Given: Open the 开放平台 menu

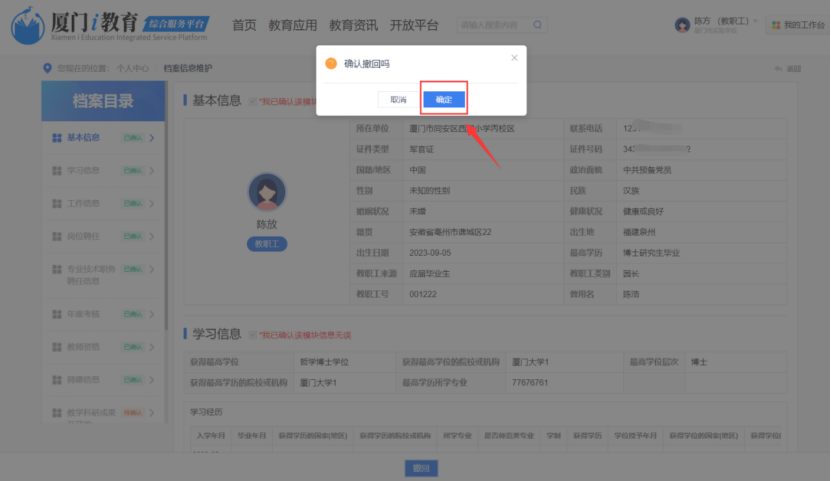Looking at the screenshot, I should click(414, 25).
